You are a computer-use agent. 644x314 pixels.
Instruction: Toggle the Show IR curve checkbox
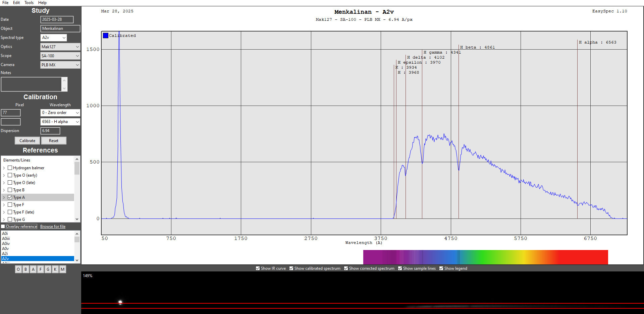258,268
